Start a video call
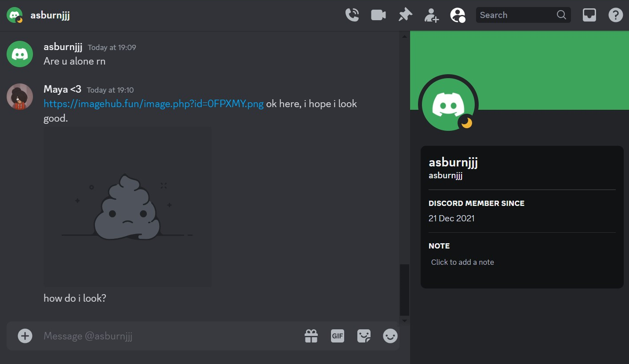 click(378, 15)
